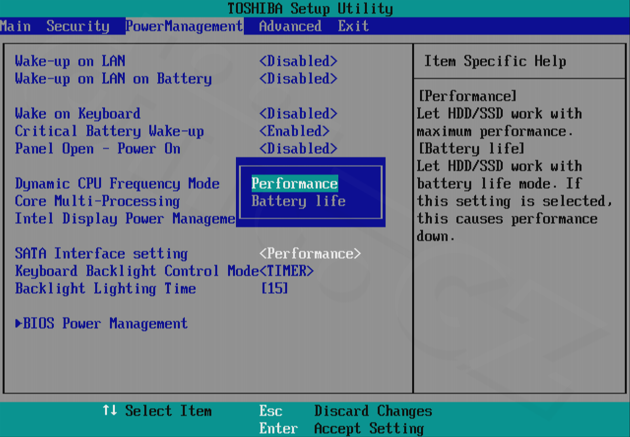This screenshot has width=630, height=437.
Task: Select the Wake on Keyboard label
Action: (x=78, y=114)
